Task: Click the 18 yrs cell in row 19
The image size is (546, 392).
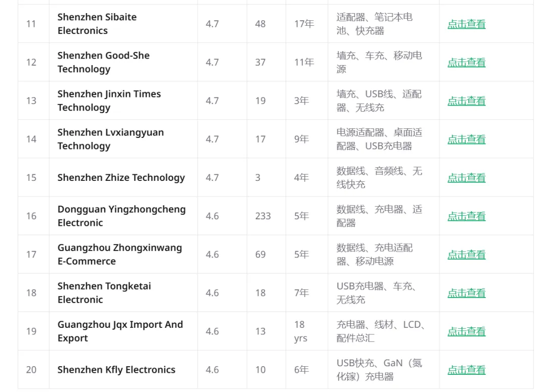Action: click(x=301, y=331)
